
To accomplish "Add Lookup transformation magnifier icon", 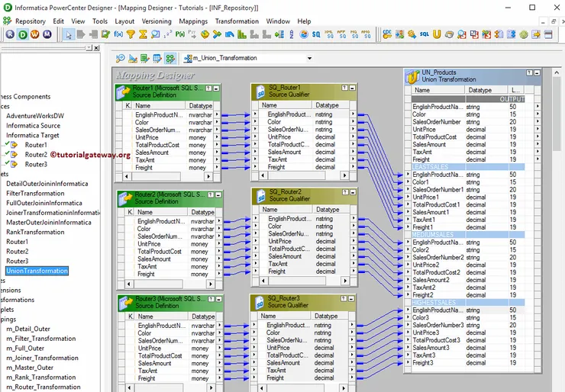I will 155,34.
